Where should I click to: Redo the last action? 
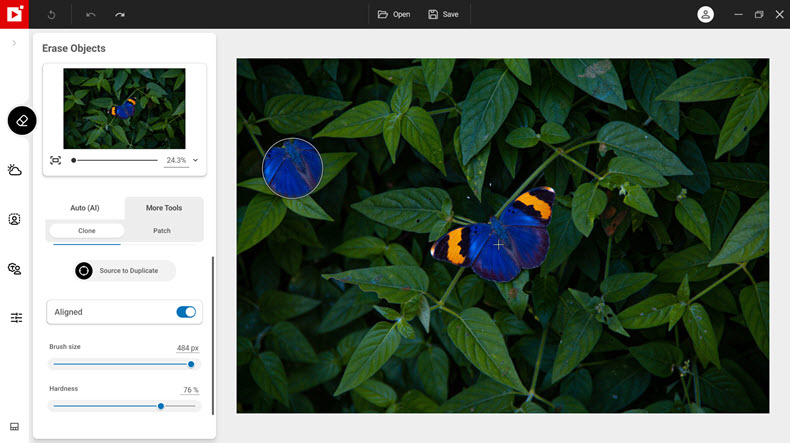click(x=120, y=15)
